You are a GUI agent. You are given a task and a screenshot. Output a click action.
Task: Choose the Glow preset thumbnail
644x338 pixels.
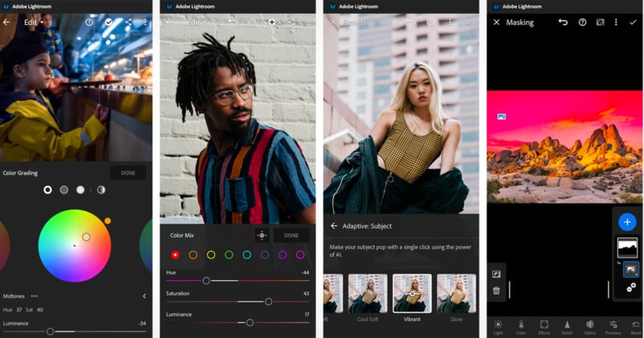(456, 293)
